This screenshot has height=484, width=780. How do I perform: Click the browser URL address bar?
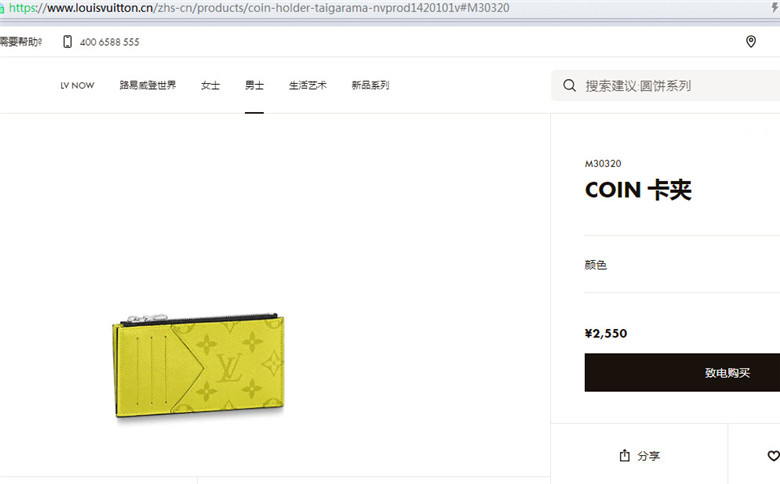click(388, 8)
